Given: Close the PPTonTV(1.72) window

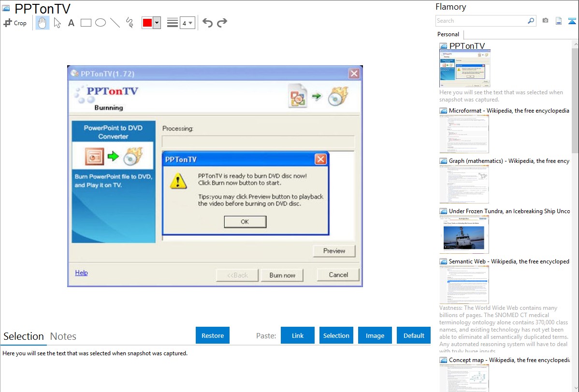Looking at the screenshot, I should coord(354,73).
